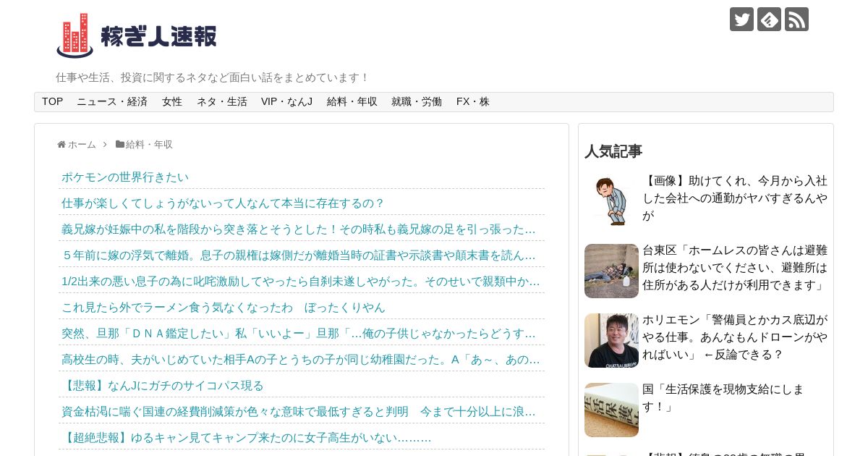
Task: Click the homeless person photo thumbnail
Action: point(611,271)
